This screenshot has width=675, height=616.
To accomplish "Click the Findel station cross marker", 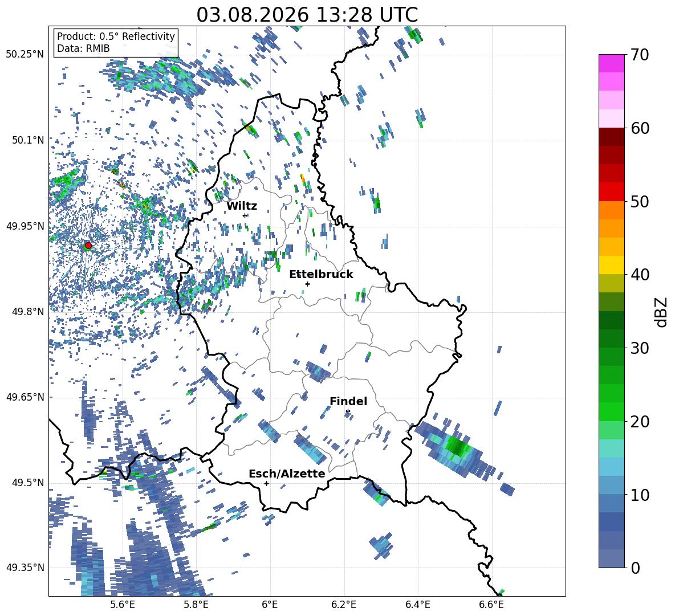I will tap(348, 411).
